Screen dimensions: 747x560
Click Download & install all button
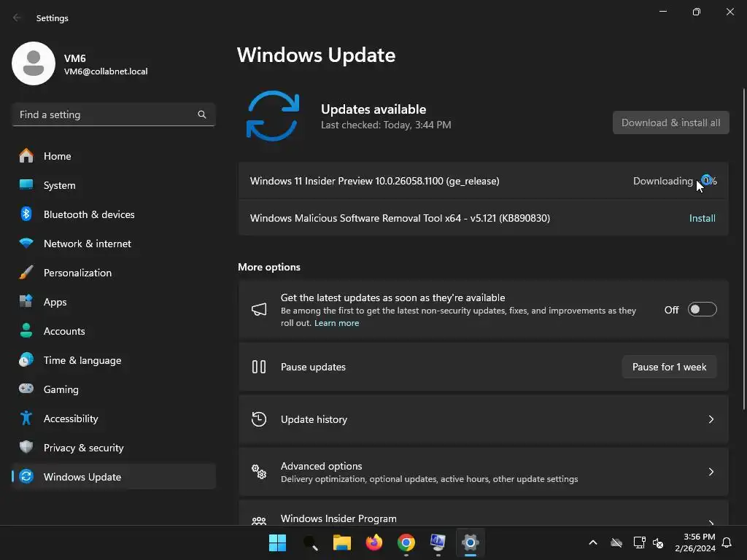[x=671, y=122]
